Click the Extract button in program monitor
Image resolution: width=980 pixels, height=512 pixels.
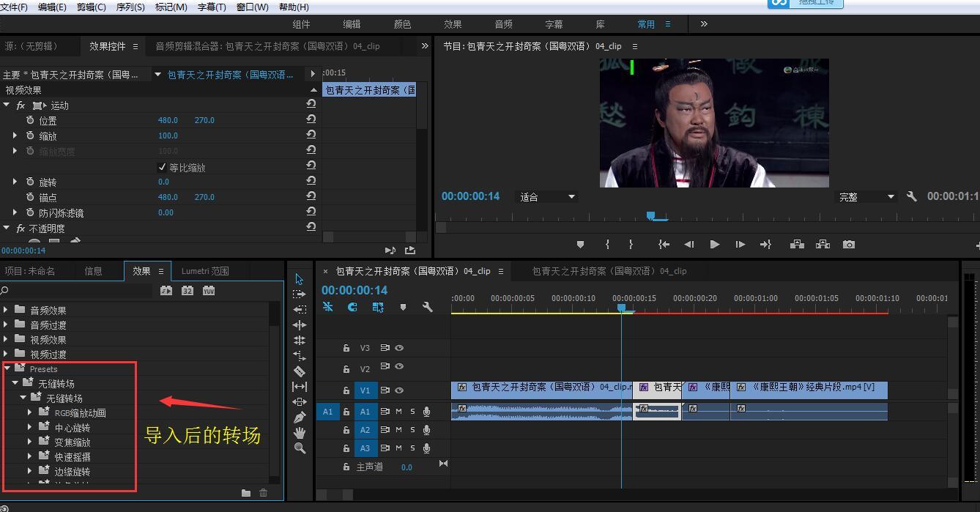(823, 245)
